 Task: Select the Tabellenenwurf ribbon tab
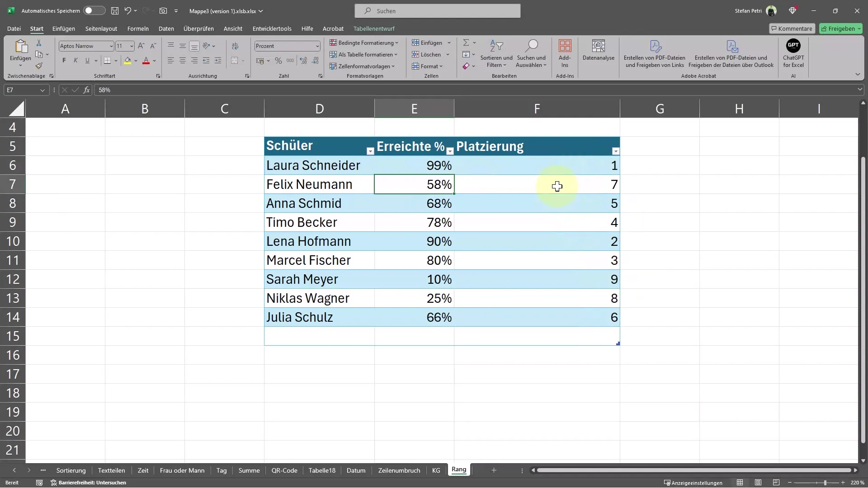coord(374,28)
